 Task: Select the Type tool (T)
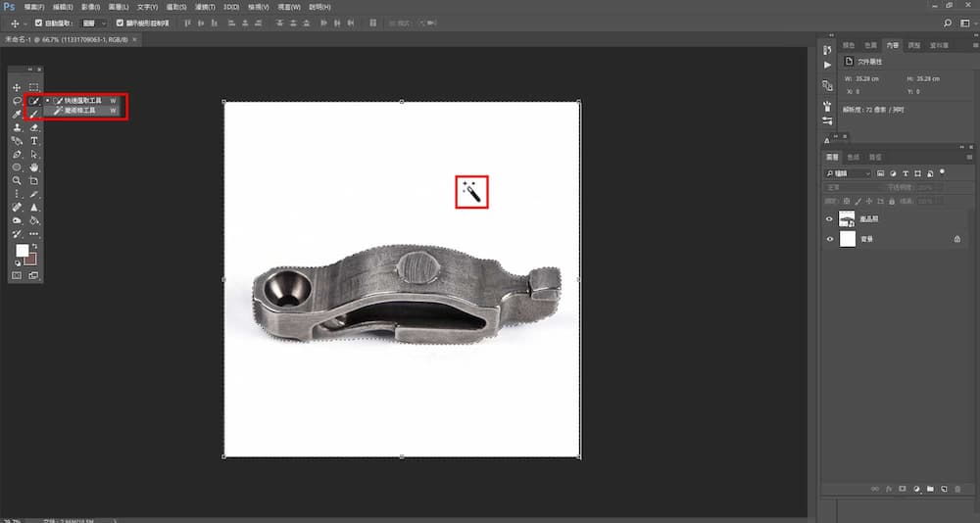coord(33,141)
